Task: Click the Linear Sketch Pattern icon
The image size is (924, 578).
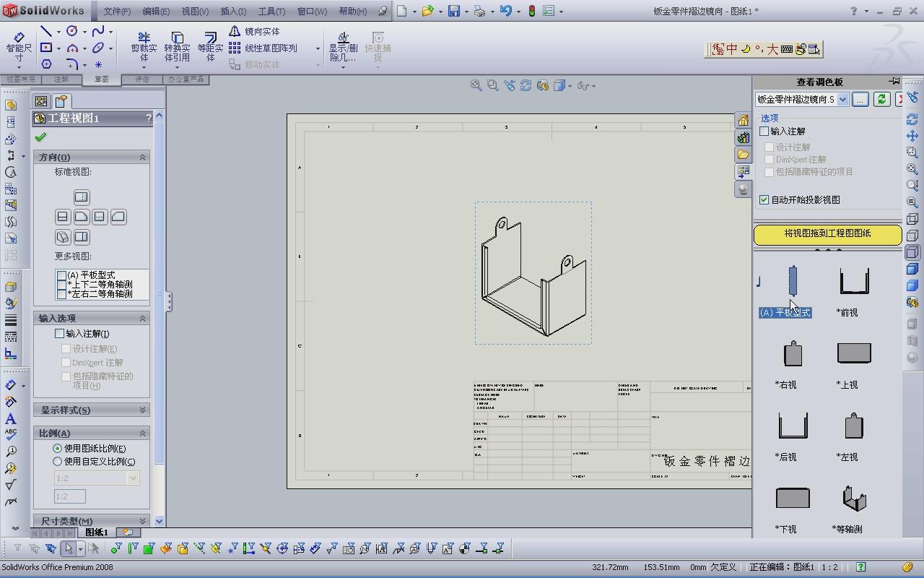Action: coord(235,48)
